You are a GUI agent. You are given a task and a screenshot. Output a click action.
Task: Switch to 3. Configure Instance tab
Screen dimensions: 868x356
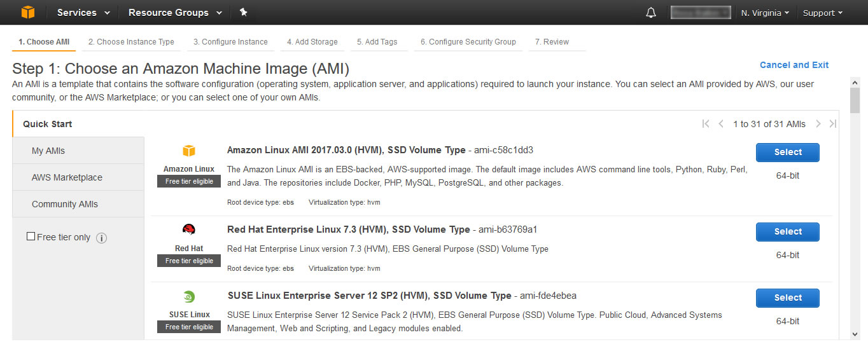click(230, 42)
